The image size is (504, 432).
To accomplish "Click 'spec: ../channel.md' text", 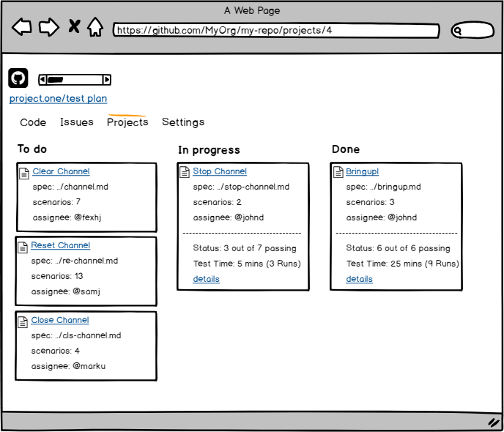I will (x=70, y=187).
